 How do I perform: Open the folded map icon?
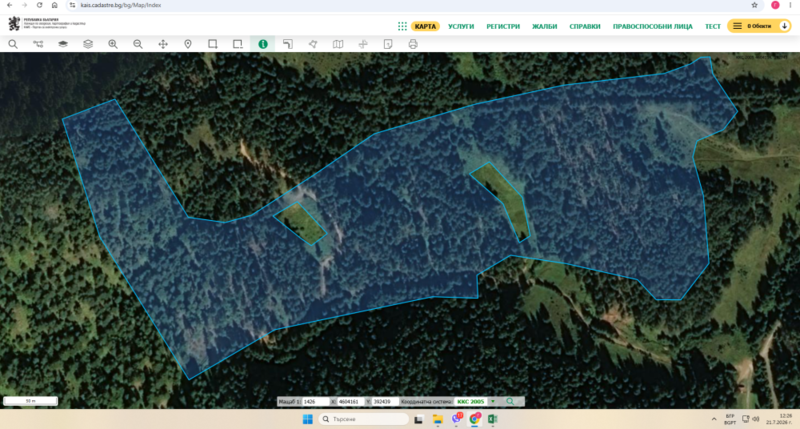[x=338, y=44]
